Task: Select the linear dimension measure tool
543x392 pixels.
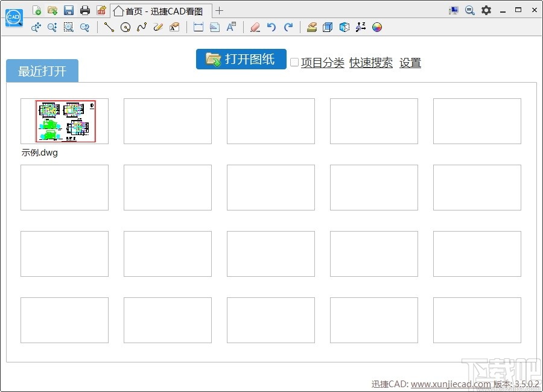Action: pos(198,27)
